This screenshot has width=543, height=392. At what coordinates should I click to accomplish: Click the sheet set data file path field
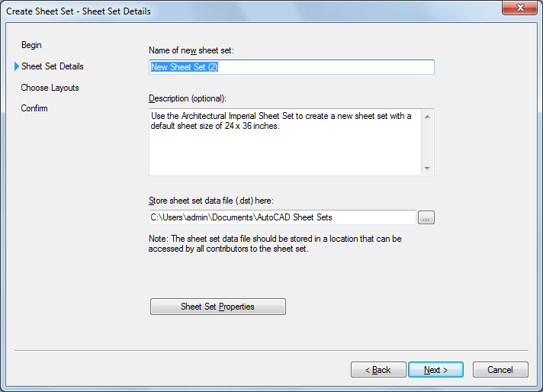coord(282,218)
